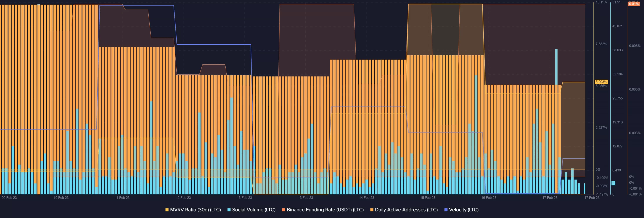Image resolution: width=644 pixels, height=218 pixels.
Task: Click the 14 Feb 23 date label
Action: [367, 198]
